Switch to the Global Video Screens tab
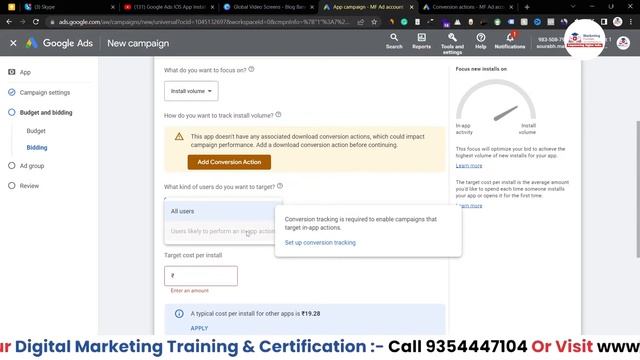Viewport: 640px width, 360px height. (x=269, y=7)
